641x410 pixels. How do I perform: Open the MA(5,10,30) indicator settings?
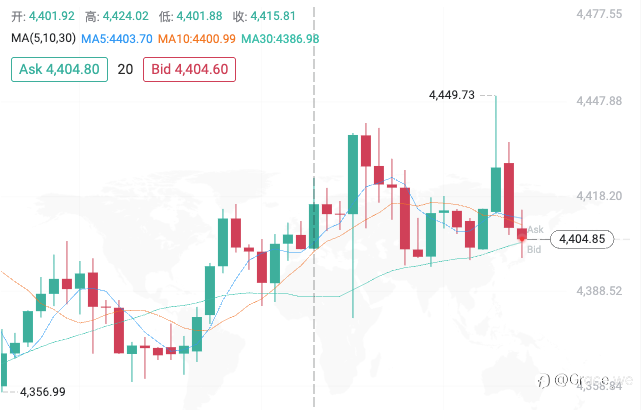pos(43,38)
